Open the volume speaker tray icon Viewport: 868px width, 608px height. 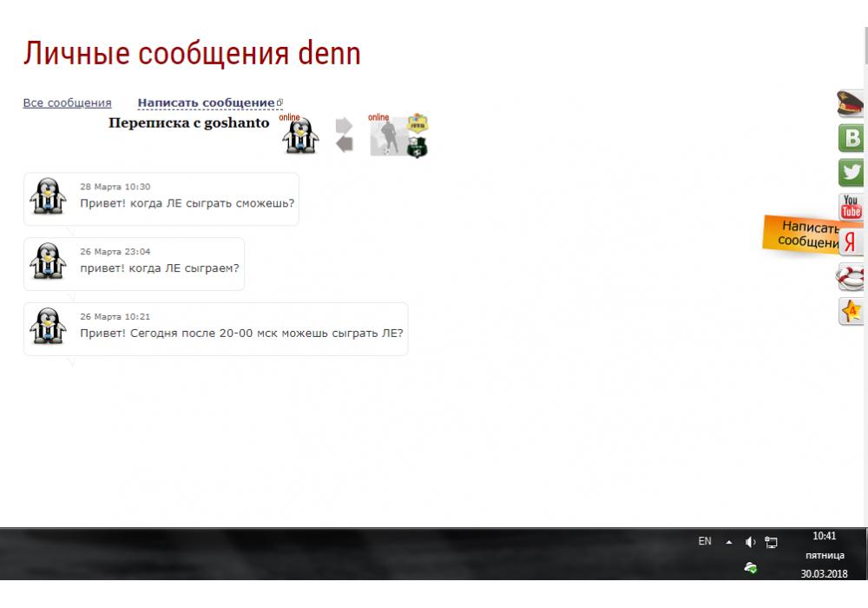750,542
